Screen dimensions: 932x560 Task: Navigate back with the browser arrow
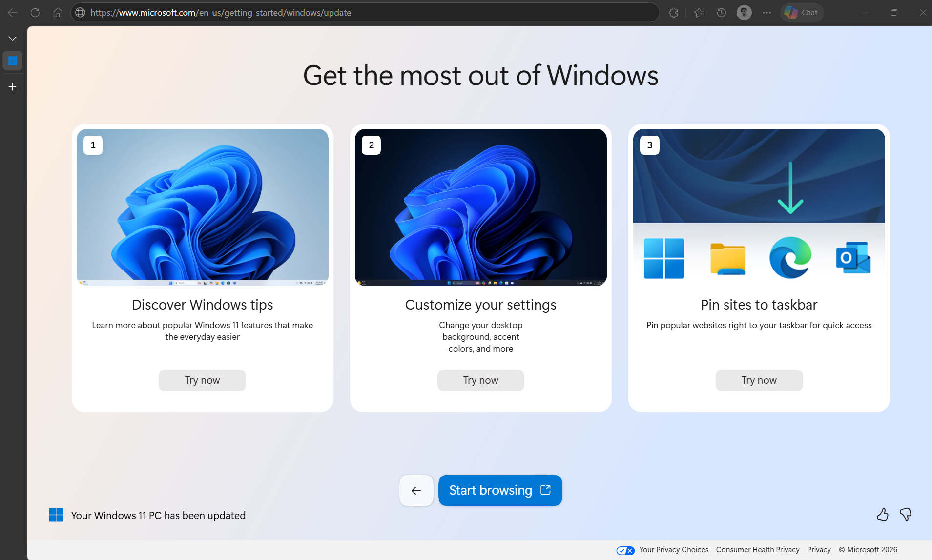(12, 12)
